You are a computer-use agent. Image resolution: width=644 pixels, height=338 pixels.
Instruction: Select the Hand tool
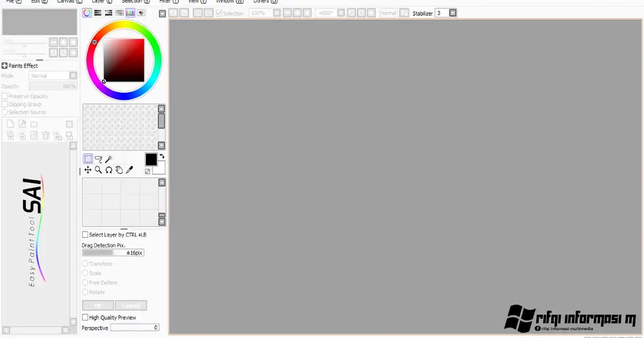tap(119, 170)
